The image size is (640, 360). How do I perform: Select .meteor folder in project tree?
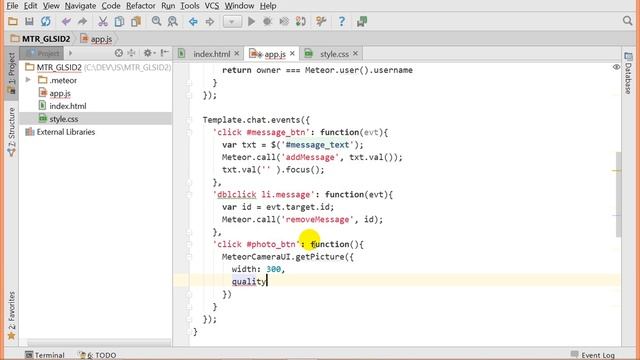(63, 80)
